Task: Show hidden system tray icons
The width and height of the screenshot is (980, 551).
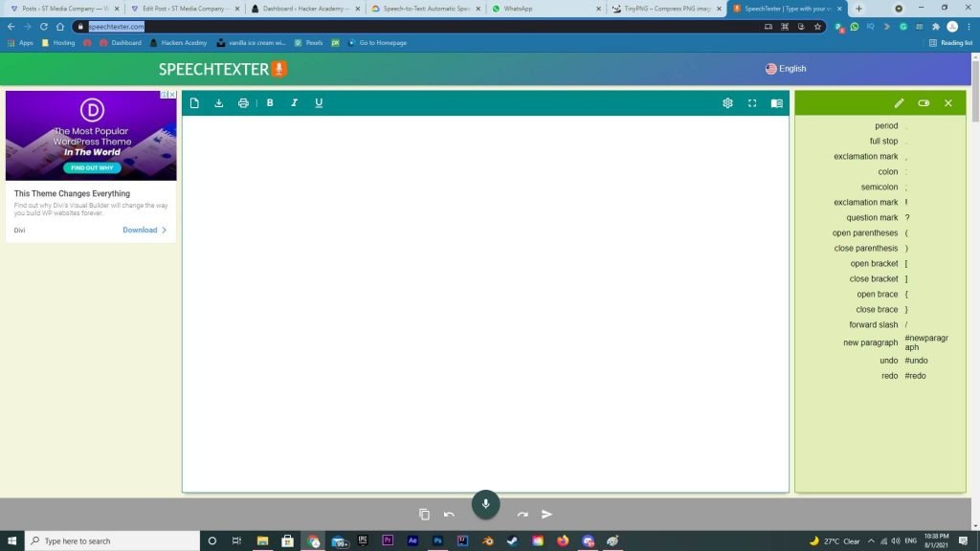Action: click(871, 541)
